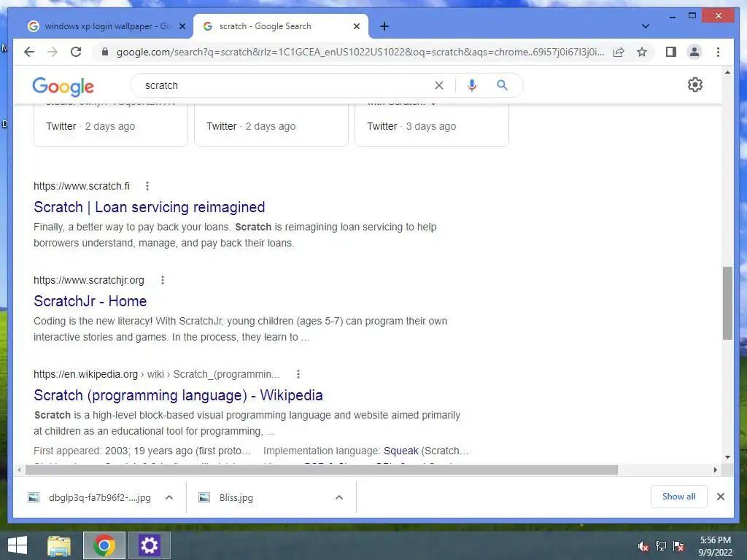Click the https://www.scratch.fi URL text

82,186
